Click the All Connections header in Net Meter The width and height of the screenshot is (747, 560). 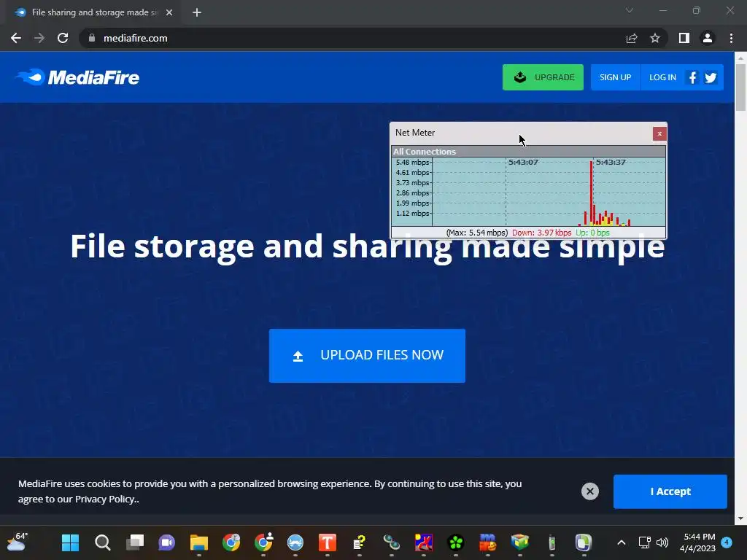(x=528, y=152)
